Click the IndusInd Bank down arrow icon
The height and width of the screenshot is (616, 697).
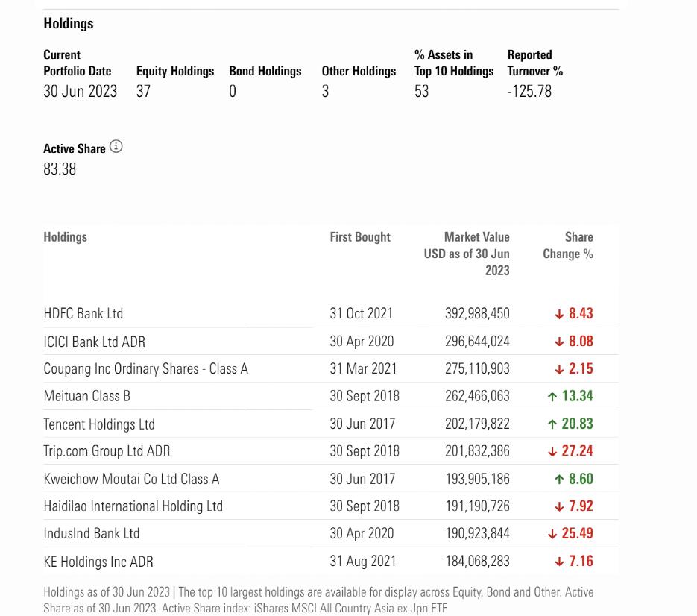[x=552, y=534]
